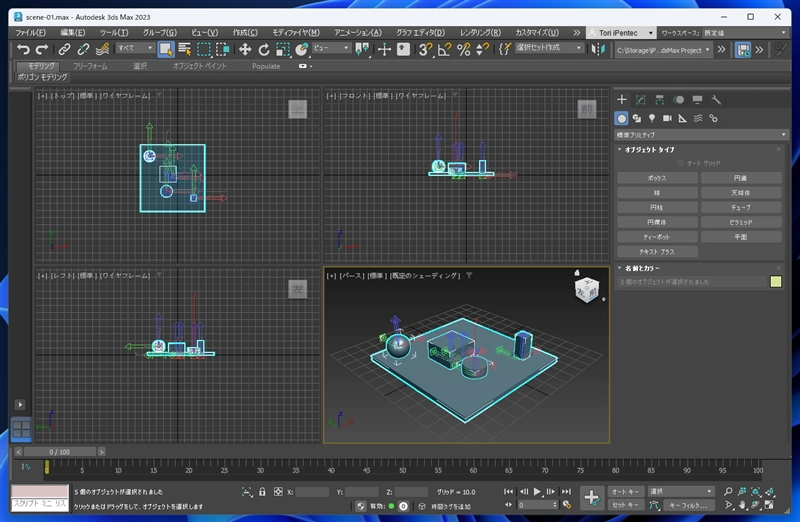This screenshot has width=800, height=522.
Task: Open the ファイル(F) menu
Action: point(30,33)
